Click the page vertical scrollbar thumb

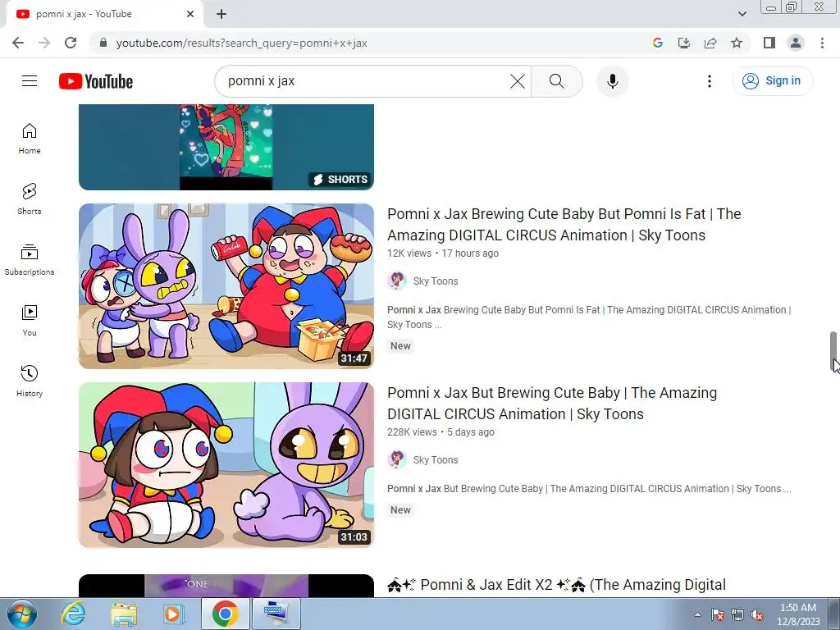pyautogui.click(x=833, y=351)
